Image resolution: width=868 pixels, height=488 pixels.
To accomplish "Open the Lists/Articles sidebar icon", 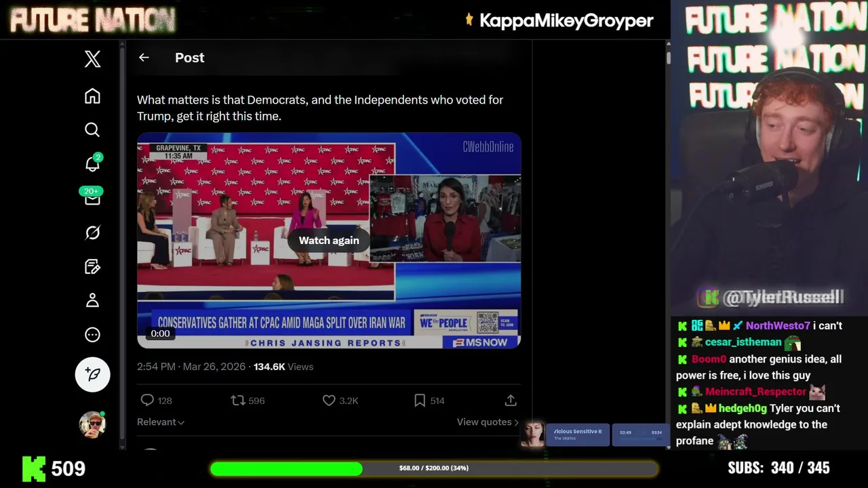I will (x=92, y=266).
